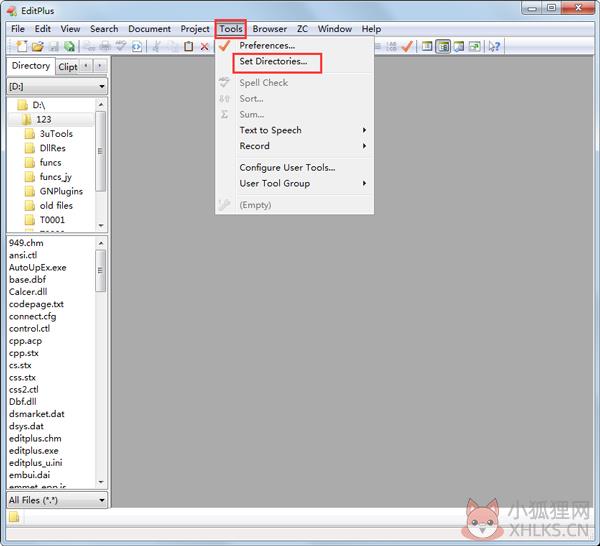This screenshot has width=600, height=546.
Task: Select the funcs_jy folder in tree
Action: click(55, 177)
